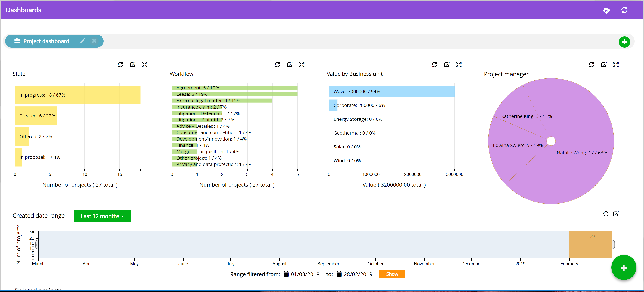644x292 pixels.
Task: Click the left handle of date range slider
Action: pyautogui.click(x=37, y=244)
